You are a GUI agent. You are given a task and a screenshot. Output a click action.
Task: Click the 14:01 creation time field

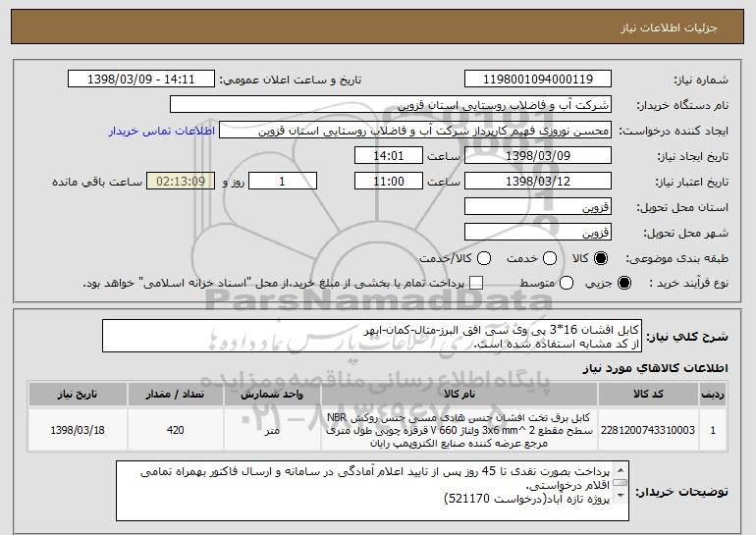(x=389, y=156)
